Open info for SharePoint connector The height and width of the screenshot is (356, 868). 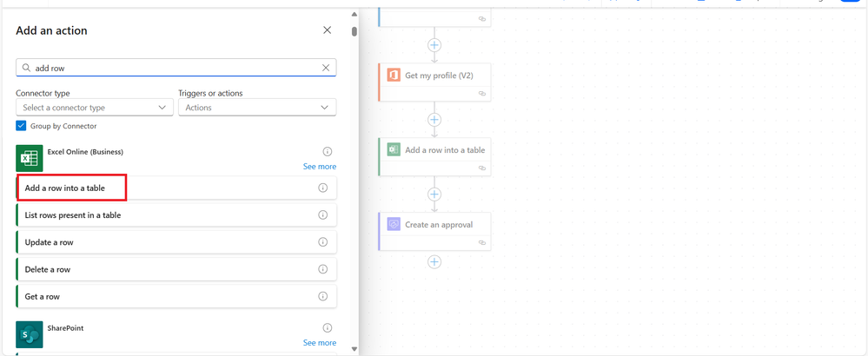coord(328,328)
